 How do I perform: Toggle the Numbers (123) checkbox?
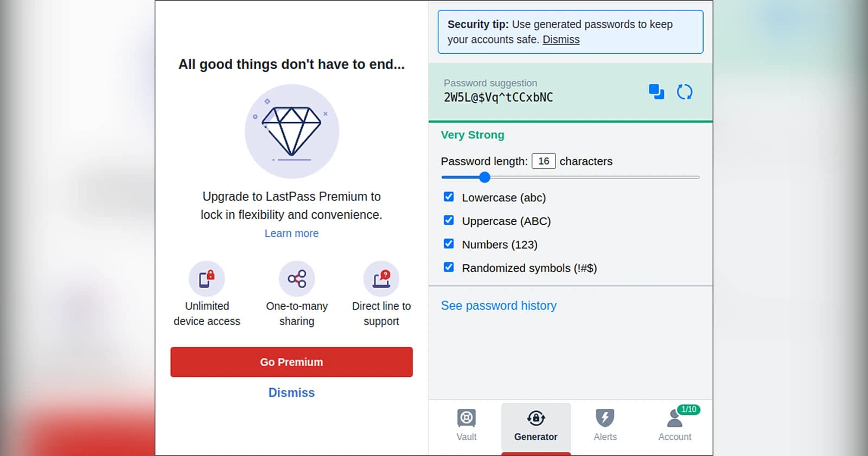pos(449,243)
